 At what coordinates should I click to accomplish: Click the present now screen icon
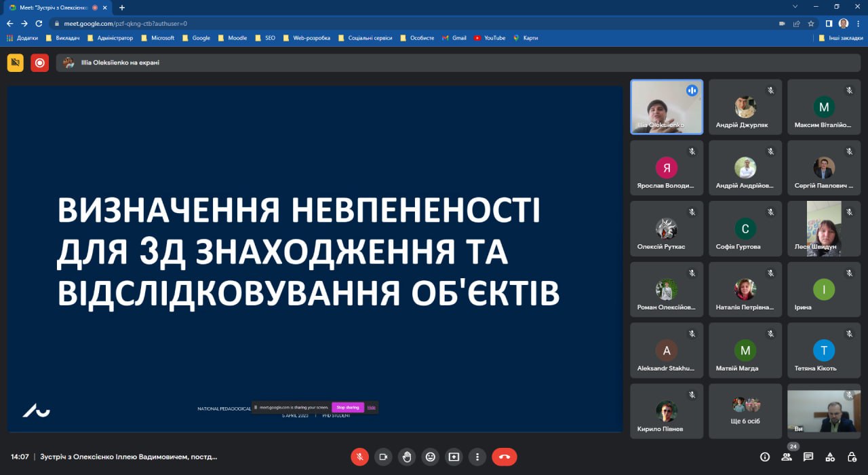tap(454, 457)
